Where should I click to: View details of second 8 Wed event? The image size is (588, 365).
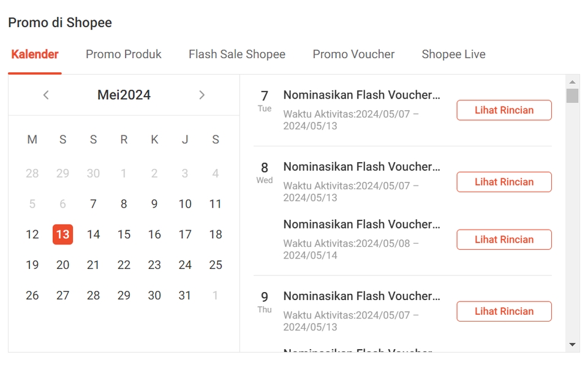pyautogui.click(x=503, y=239)
